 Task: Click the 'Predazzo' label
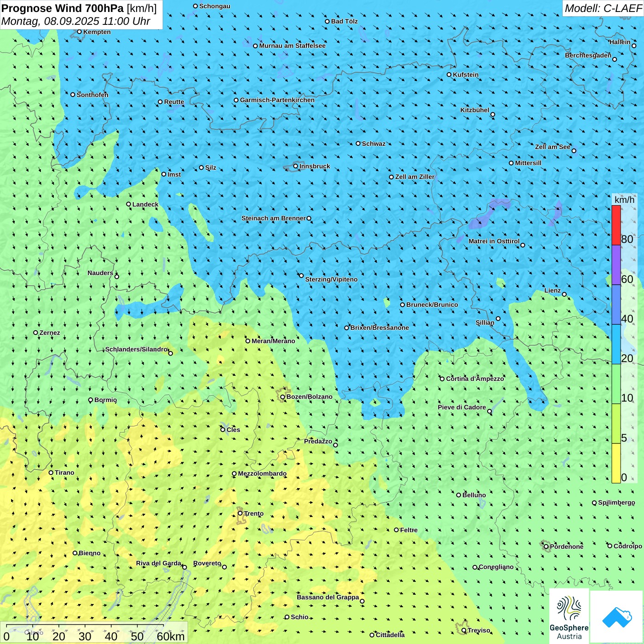pyautogui.click(x=318, y=441)
